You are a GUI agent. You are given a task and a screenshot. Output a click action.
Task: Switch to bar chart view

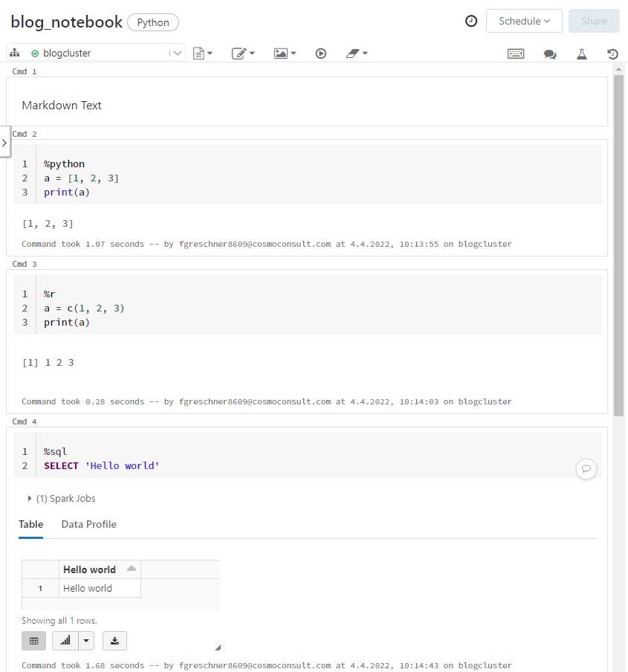[65, 641]
